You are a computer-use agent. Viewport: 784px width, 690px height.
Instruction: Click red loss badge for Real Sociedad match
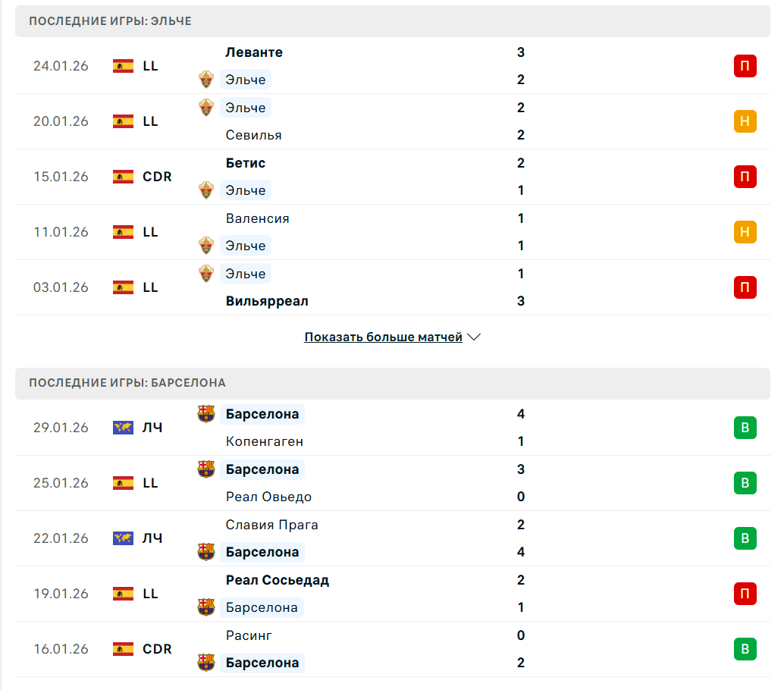pyautogui.click(x=745, y=594)
